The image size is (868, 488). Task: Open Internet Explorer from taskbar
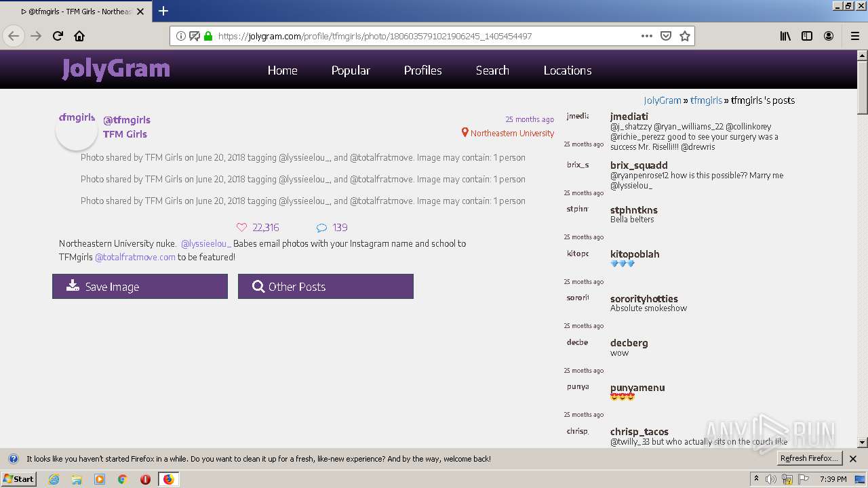tap(54, 479)
